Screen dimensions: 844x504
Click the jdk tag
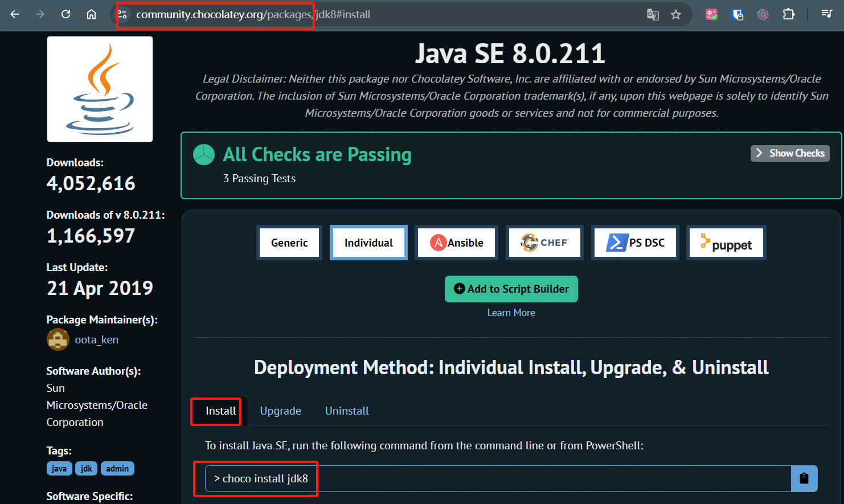tap(87, 468)
